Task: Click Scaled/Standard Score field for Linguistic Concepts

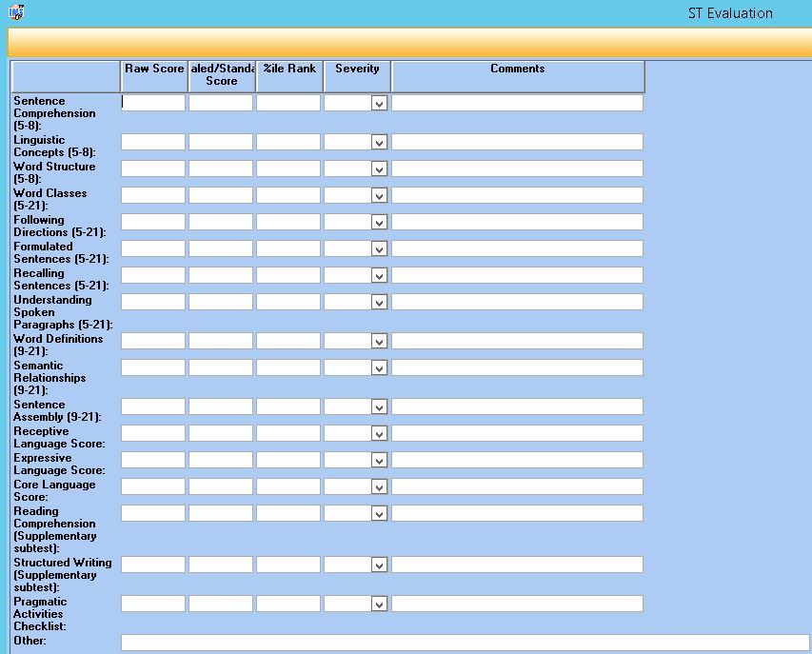Action: 221,142
